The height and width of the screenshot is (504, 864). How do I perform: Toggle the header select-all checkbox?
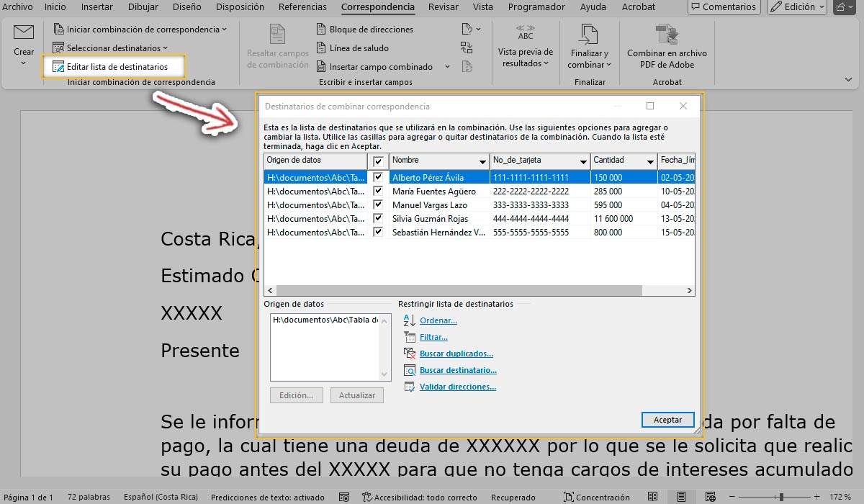[x=378, y=161]
